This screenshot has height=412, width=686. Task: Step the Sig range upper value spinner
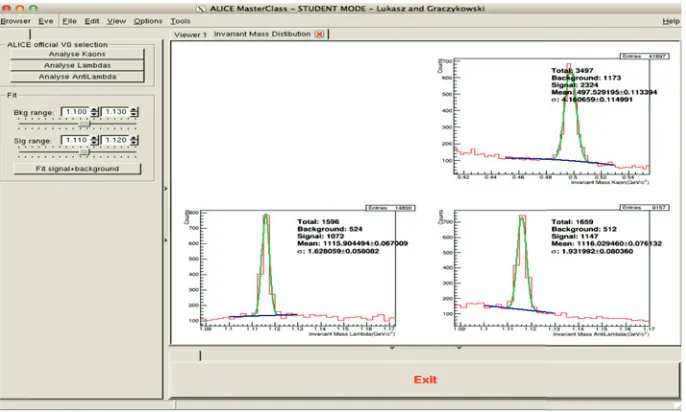click(134, 140)
